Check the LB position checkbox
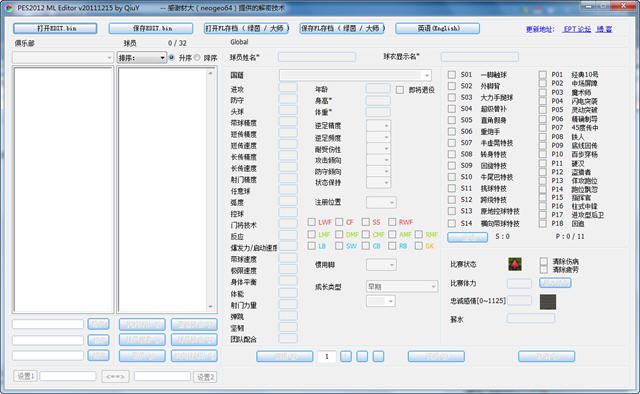The height and width of the screenshot is (394, 640). pyautogui.click(x=311, y=246)
